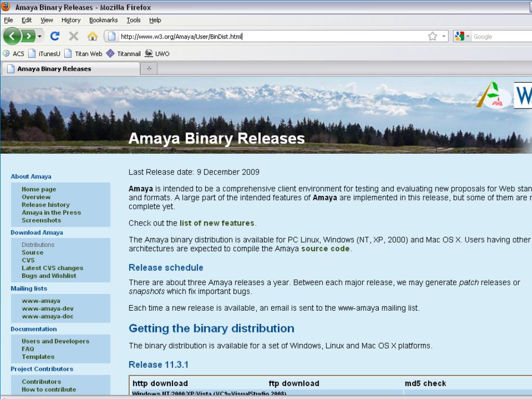Click the Mailing lists section title
The width and height of the screenshot is (532, 399).
(x=29, y=289)
